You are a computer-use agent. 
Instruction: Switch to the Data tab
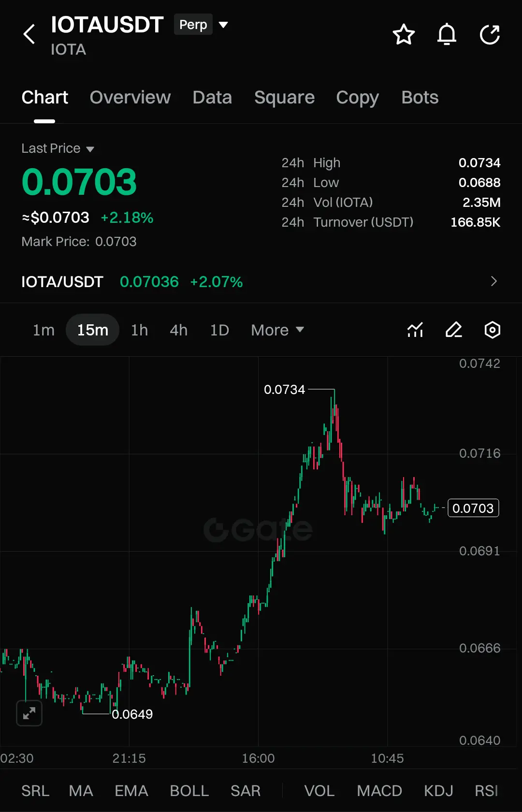(x=212, y=98)
